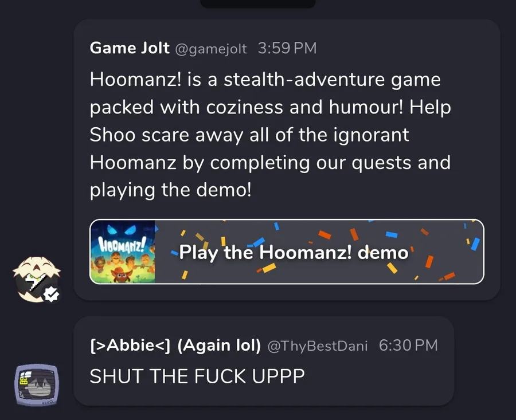
Task: Select the 3:59 PM timestamp
Action: click(x=287, y=48)
